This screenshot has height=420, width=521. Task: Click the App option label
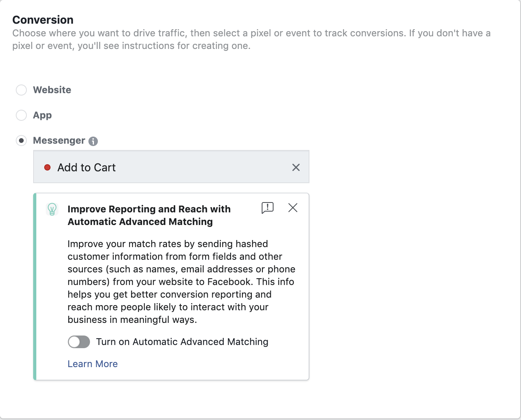(x=43, y=115)
